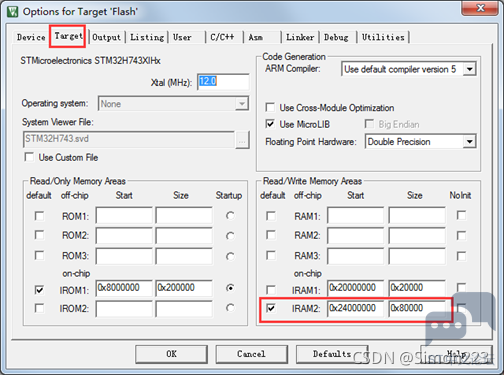Screen dimensions: 504x375
Task: Enable NoInit for RAM2
Action: pos(461,236)
